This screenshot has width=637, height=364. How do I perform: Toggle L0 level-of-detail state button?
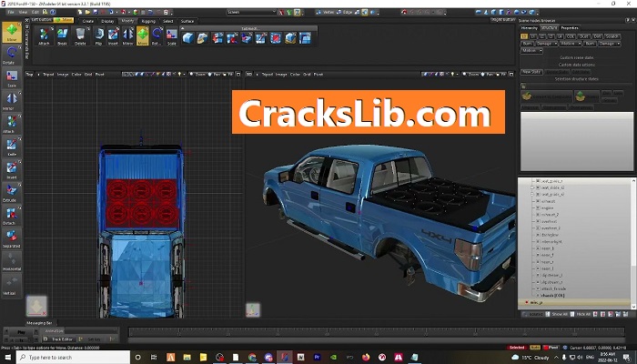click(524, 36)
